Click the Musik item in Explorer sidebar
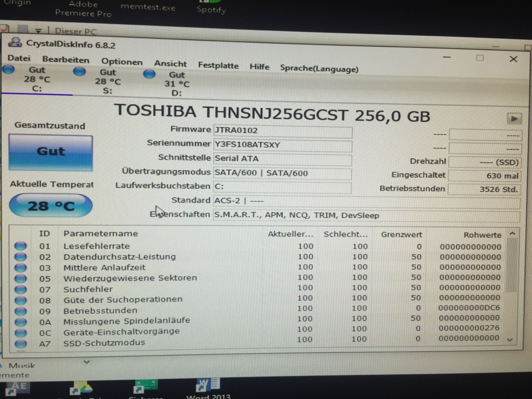This screenshot has height=399, width=532. [22, 365]
